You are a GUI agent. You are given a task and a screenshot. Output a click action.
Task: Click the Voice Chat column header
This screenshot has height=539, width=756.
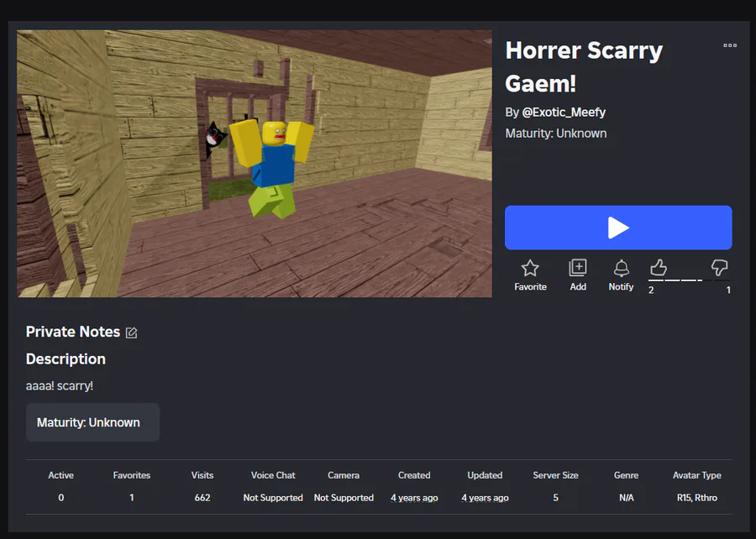(273, 475)
